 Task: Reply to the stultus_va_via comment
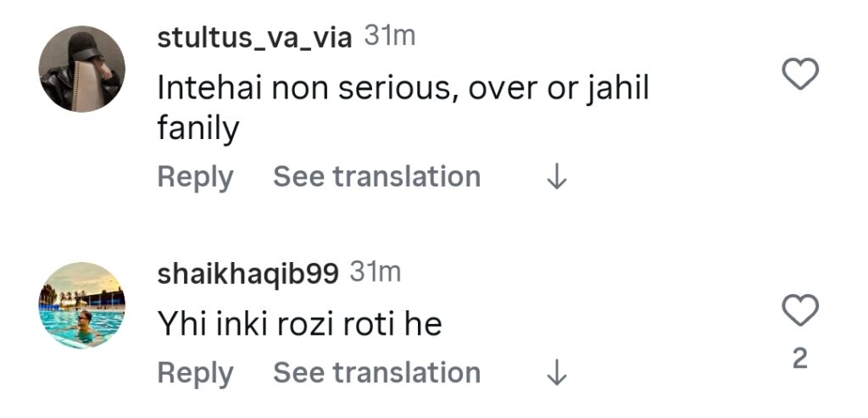(x=195, y=177)
